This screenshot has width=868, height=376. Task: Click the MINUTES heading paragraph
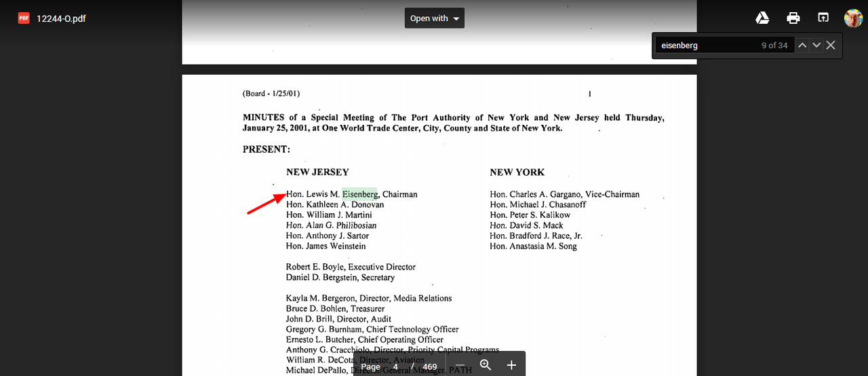[454, 123]
